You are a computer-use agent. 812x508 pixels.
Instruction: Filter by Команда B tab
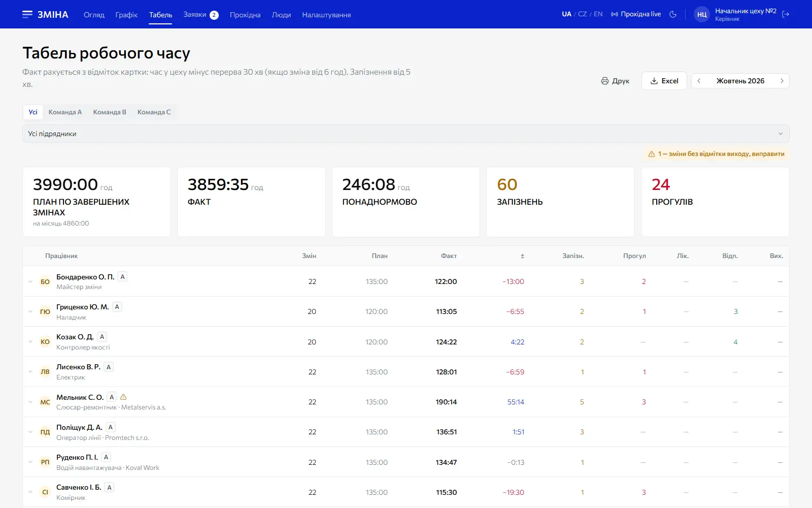pos(110,112)
